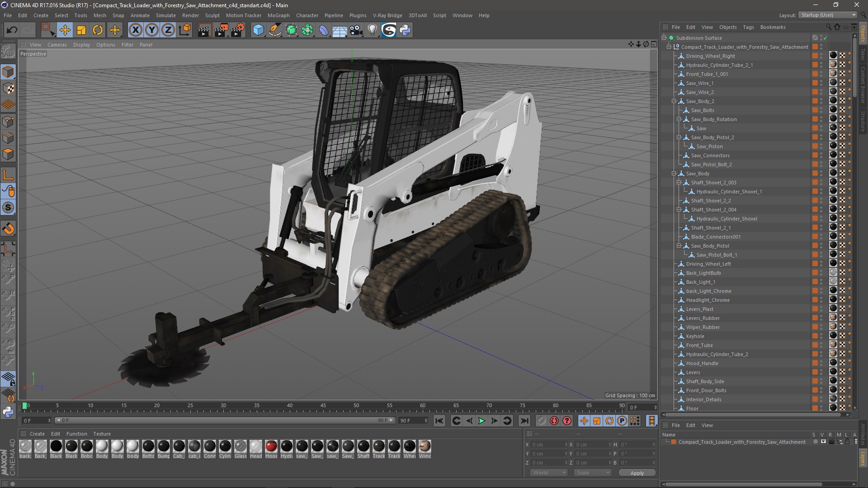Add a Cube primitive object

click(258, 30)
